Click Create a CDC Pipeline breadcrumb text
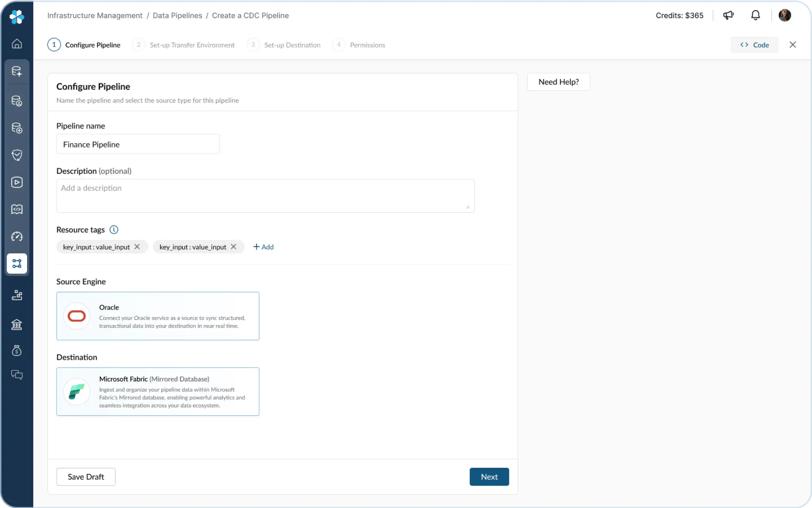The height and width of the screenshot is (508, 812). coord(250,15)
